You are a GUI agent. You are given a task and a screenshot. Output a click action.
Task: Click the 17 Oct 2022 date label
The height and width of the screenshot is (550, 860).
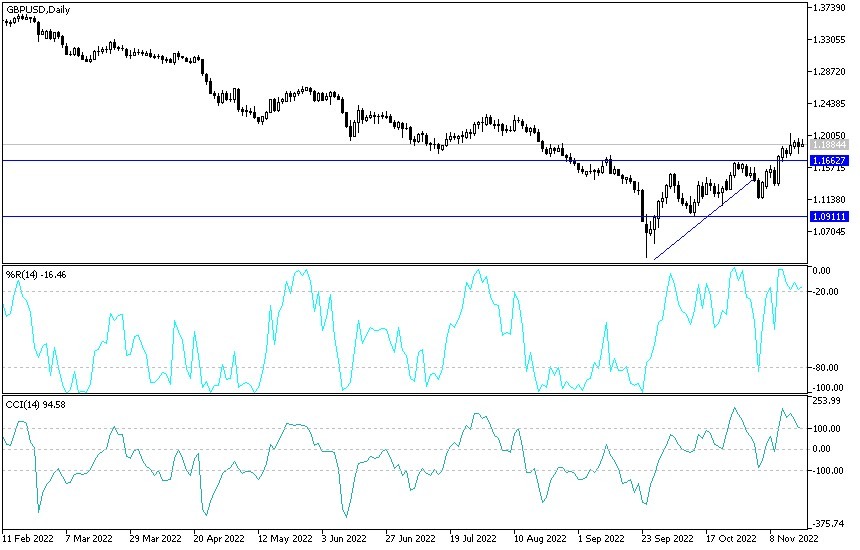click(731, 538)
